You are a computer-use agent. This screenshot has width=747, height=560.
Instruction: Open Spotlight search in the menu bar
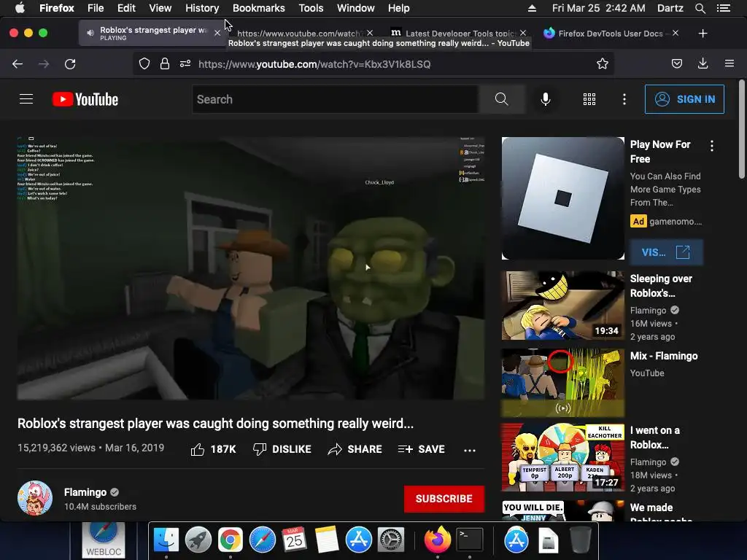(700, 8)
